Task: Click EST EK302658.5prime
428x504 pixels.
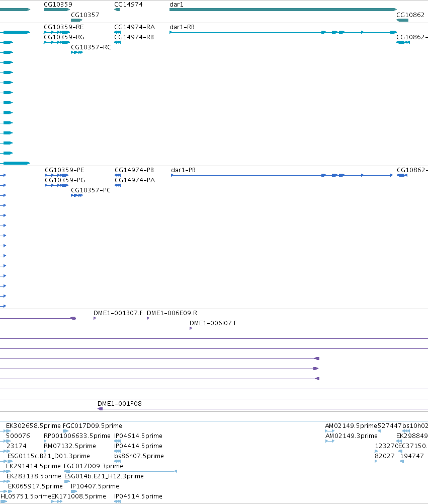Action: (x=33, y=426)
